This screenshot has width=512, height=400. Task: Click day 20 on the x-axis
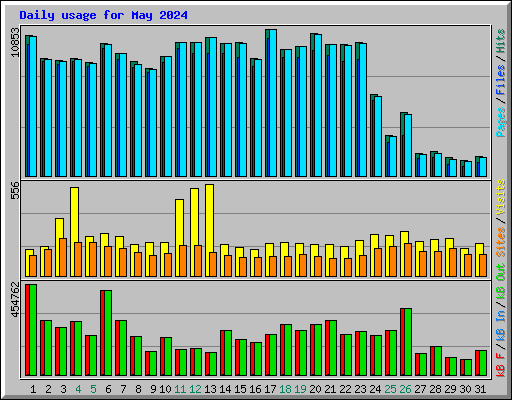click(315, 389)
